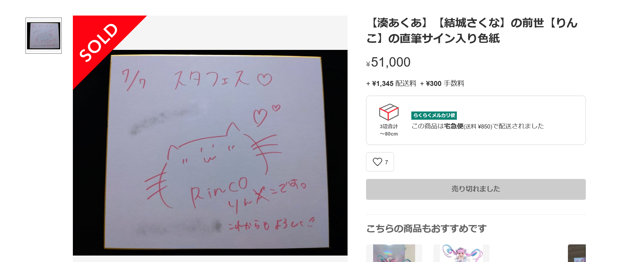The height and width of the screenshot is (262, 644).
Task: Click the main autograph board photo
Action: [210, 153]
